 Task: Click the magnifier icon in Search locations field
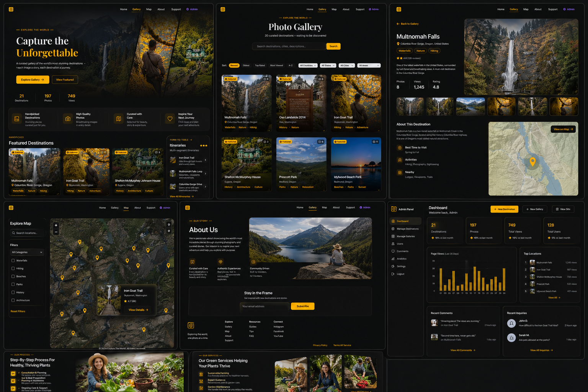click(13, 233)
